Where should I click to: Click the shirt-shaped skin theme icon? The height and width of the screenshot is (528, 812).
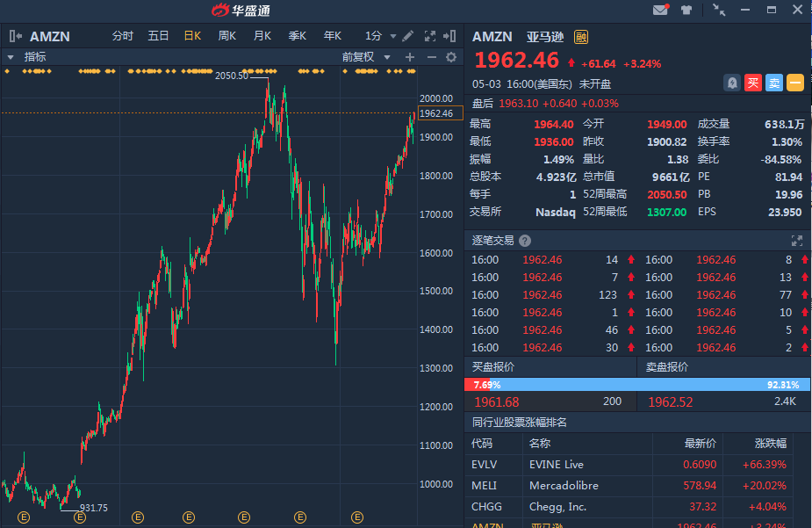687,11
